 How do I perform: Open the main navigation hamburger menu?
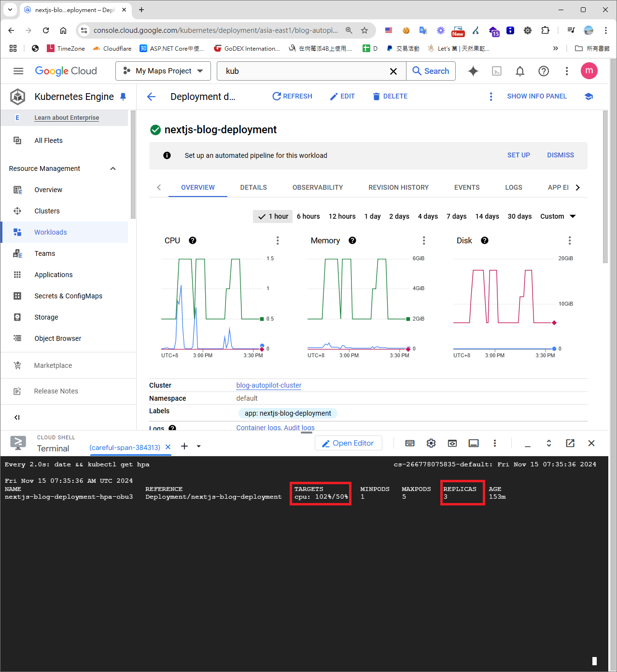point(18,71)
